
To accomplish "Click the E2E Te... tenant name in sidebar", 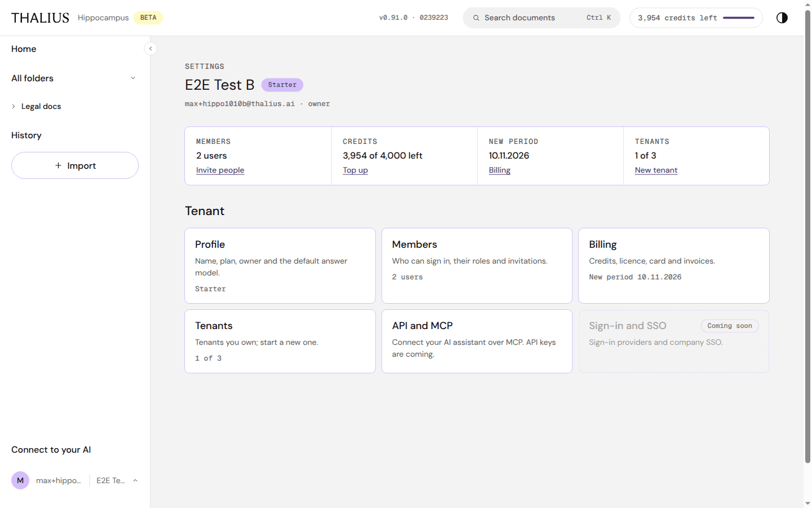I will (111, 480).
